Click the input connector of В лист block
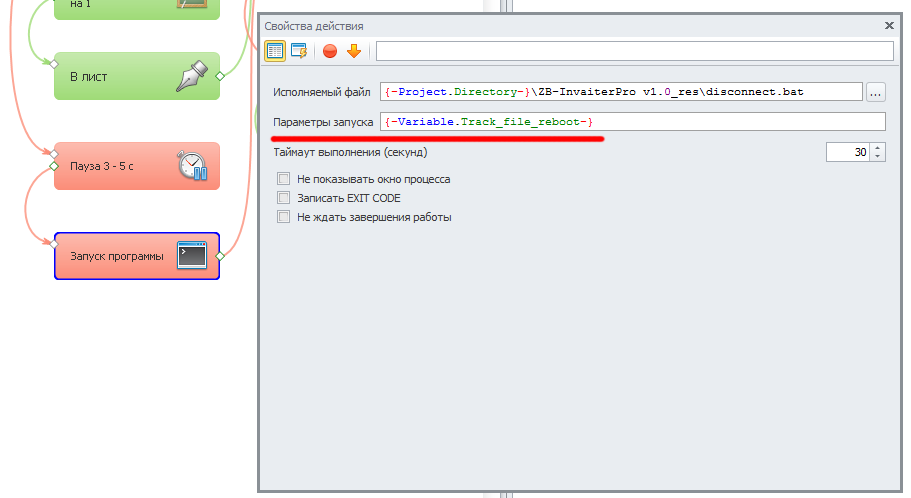Viewport: 911px width, 498px height. (x=54, y=64)
